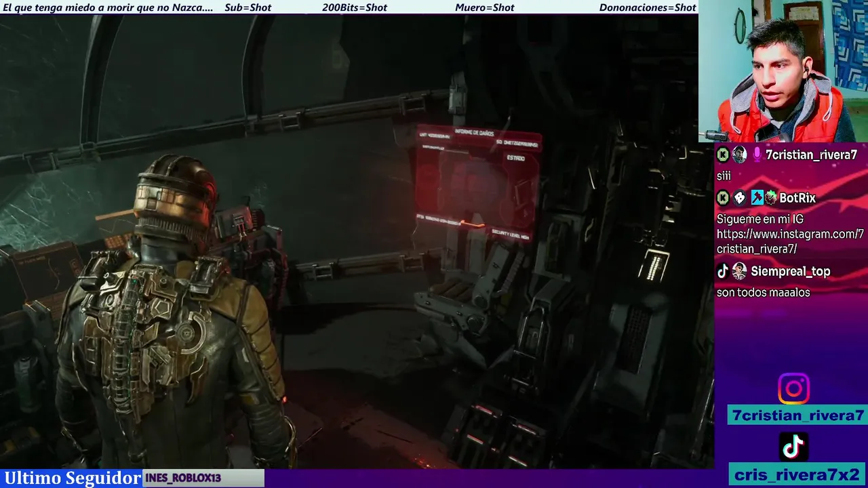Click the TikTok logo above cris_rivera7x2

click(x=793, y=447)
